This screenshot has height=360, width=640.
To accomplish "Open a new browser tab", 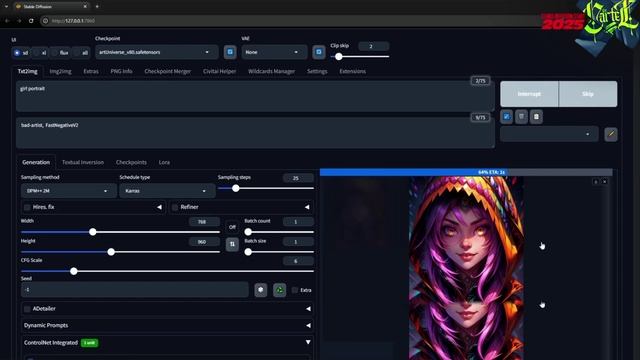I will click(x=97, y=7).
